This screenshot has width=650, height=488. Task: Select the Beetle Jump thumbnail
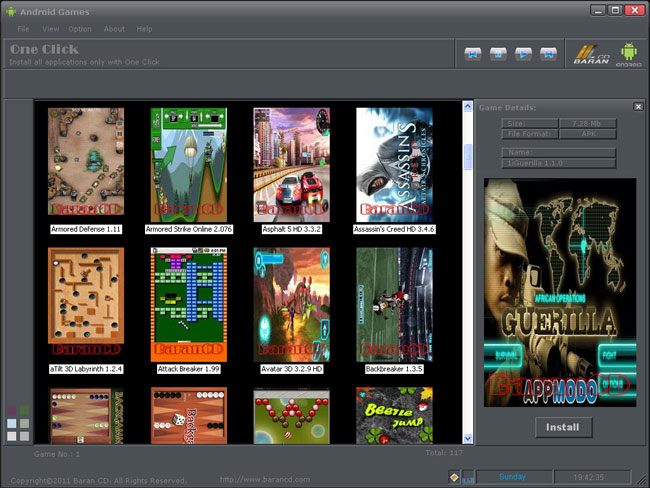click(394, 415)
